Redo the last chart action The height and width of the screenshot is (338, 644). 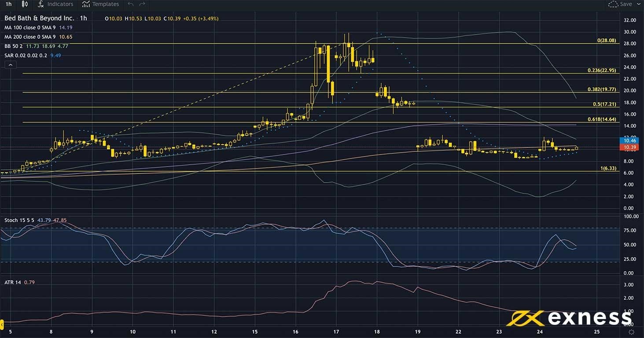(x=142, y=4)
